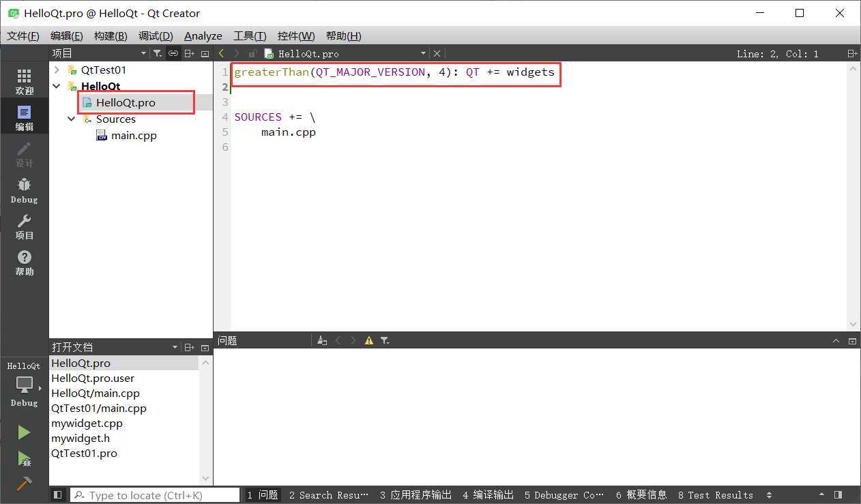Open the Analyze menu
This screenshot has height=504, width=861.
(203, 35)
